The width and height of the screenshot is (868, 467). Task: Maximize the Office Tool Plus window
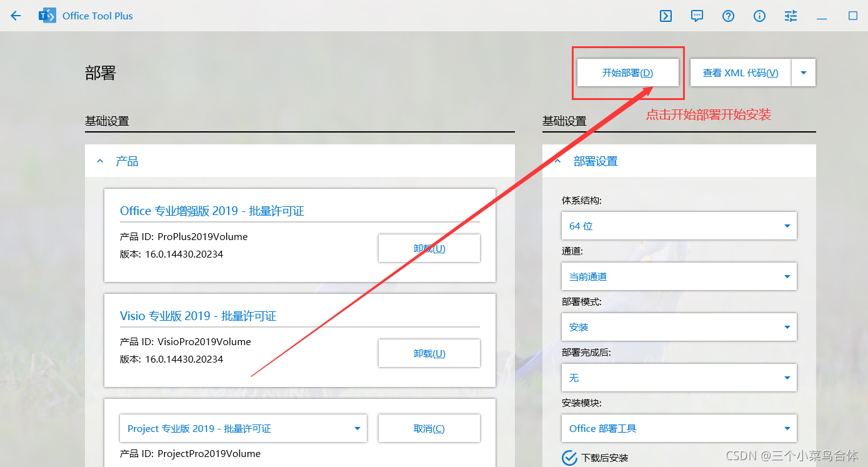(853, 16)
